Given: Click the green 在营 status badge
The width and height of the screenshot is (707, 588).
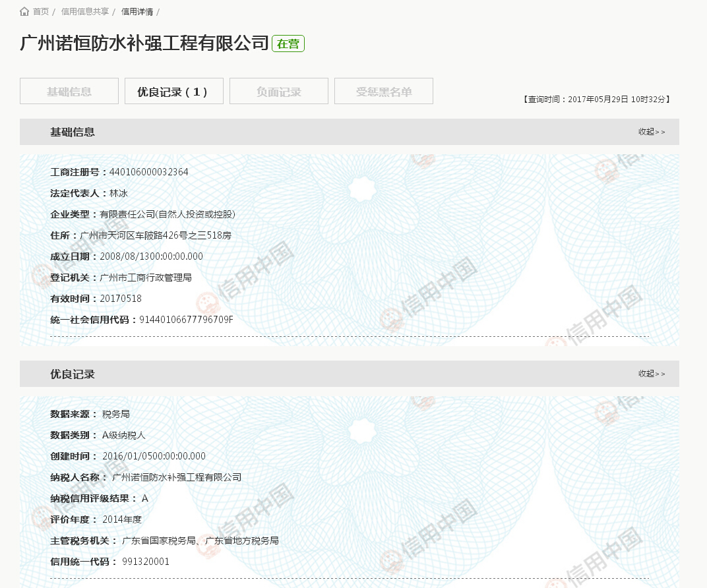Looking at the screenshot, I should click(x=288, y=44).
